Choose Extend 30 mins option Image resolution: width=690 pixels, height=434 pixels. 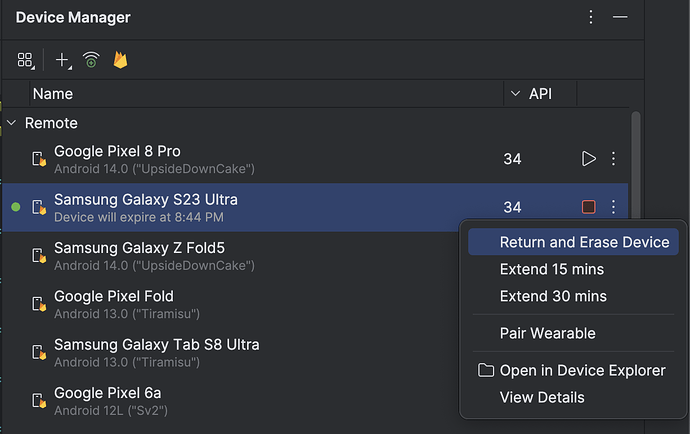click(553, 296)
